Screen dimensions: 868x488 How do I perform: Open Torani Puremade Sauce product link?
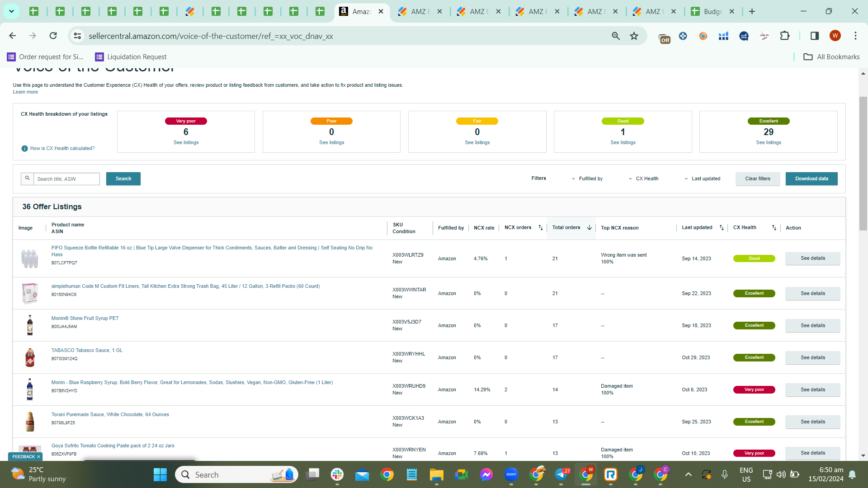110,414
